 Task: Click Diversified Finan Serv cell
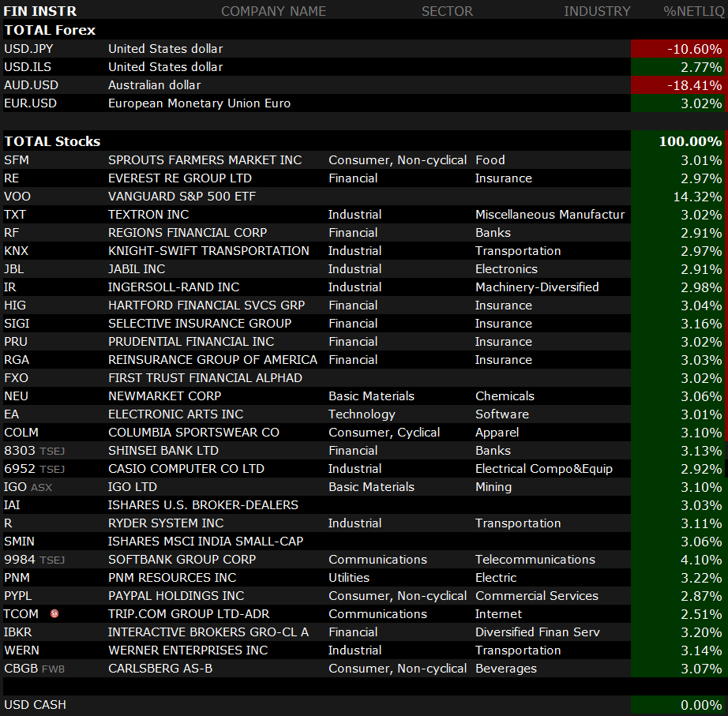(x=538, y=632)
